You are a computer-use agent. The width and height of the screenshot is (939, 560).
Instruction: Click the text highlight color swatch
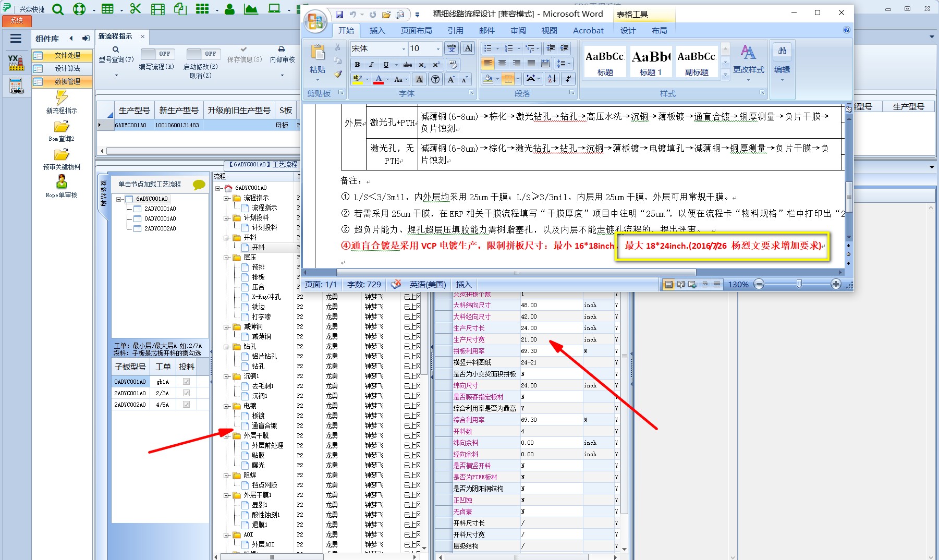[358, 79]
